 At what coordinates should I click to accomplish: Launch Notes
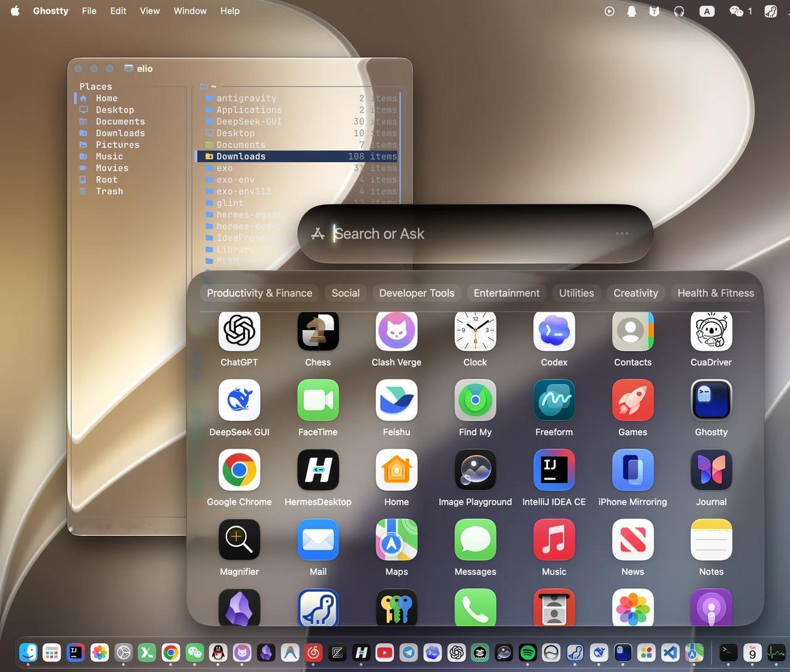coord(712,539)
